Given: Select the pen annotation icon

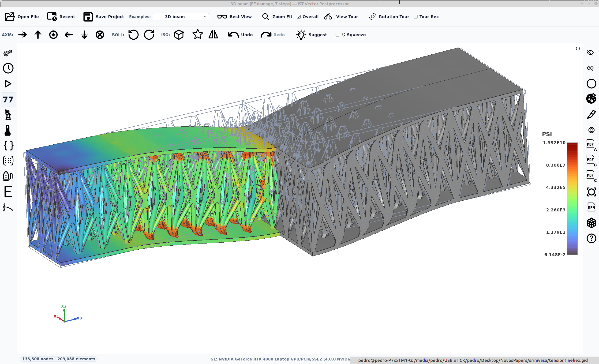Looking at the screenshot, I should point(591,114).
